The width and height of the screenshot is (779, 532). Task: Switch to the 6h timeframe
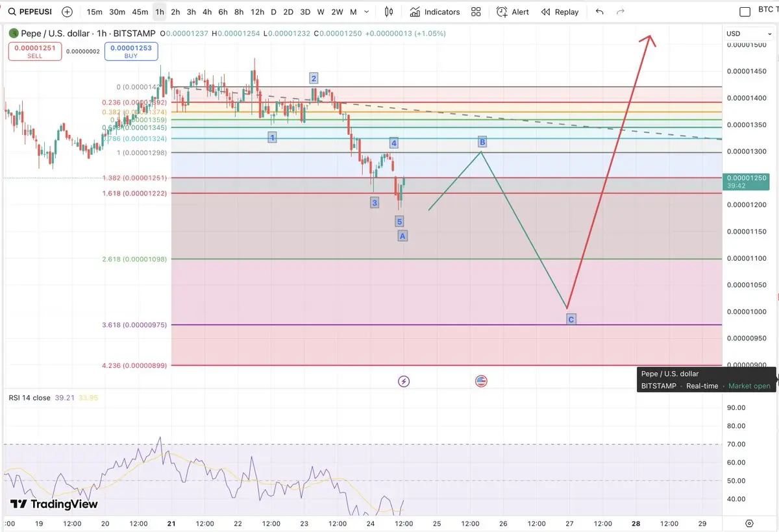(x=223, y=12)
